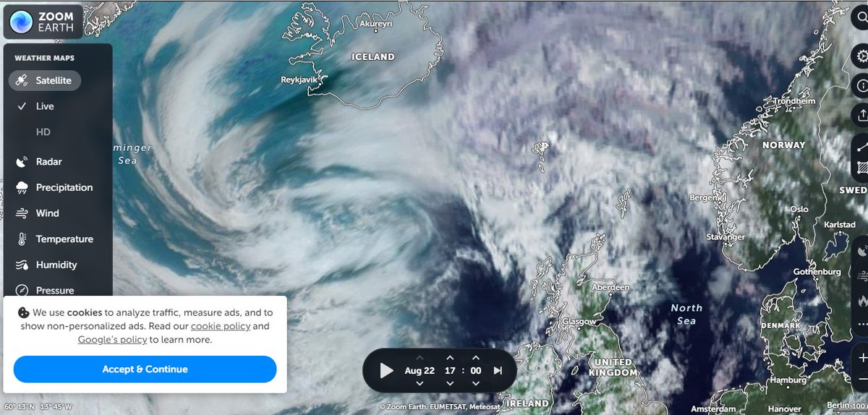Open the info about panel

click(861, 85)
